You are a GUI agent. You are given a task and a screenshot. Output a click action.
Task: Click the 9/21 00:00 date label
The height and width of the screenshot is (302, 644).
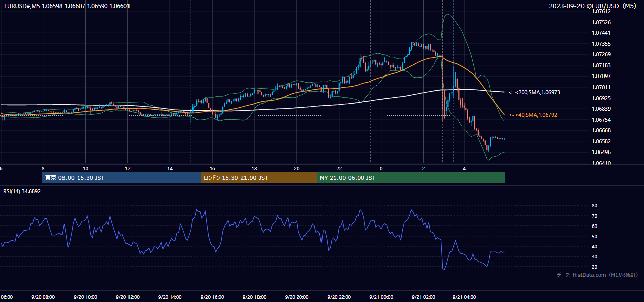[381, 297]
